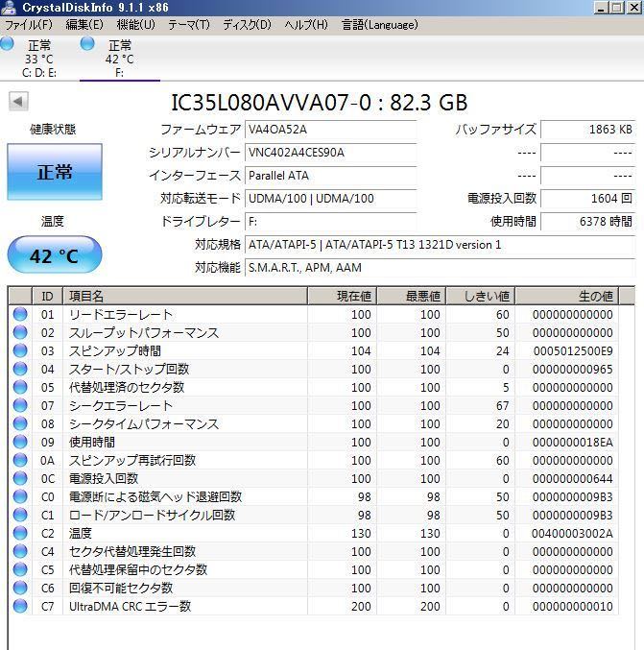
Task: Click the status orb for ID 05 row
Action: point(20,387)
